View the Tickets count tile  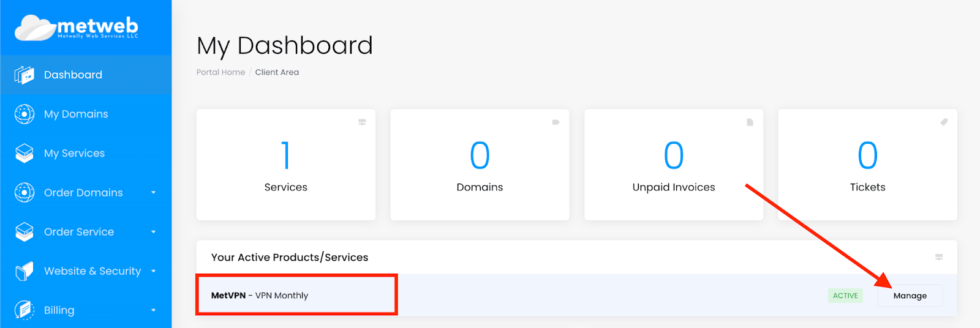[867, 165]
